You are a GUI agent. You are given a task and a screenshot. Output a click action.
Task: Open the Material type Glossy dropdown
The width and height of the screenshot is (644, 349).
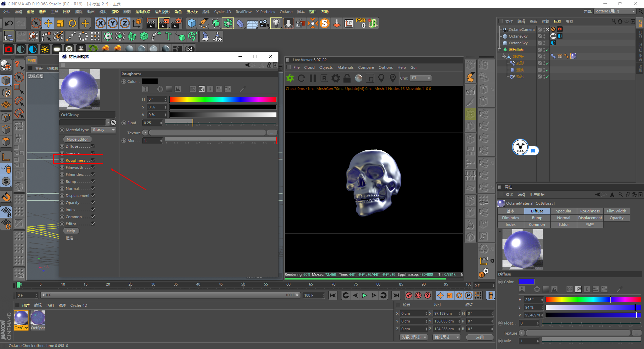point(103,130)
